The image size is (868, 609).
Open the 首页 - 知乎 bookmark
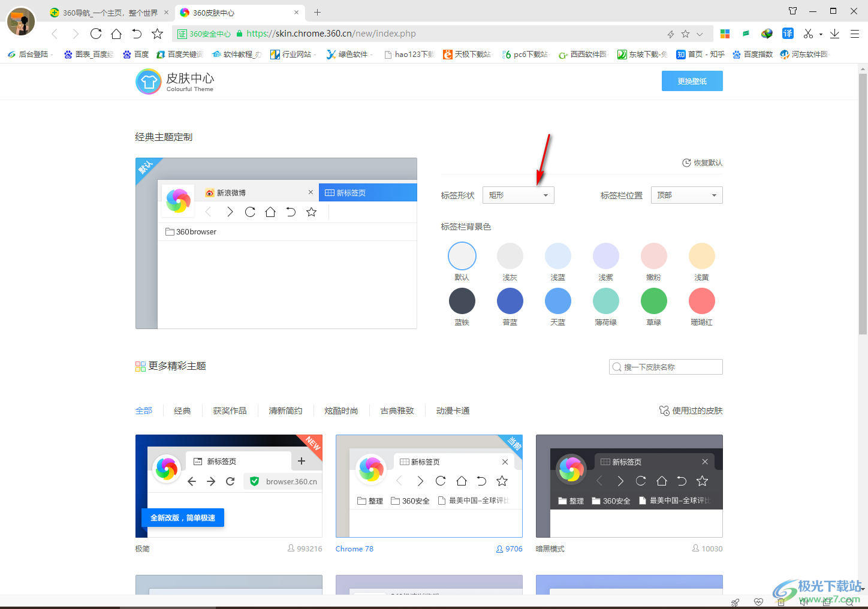[x=700, y=54]
